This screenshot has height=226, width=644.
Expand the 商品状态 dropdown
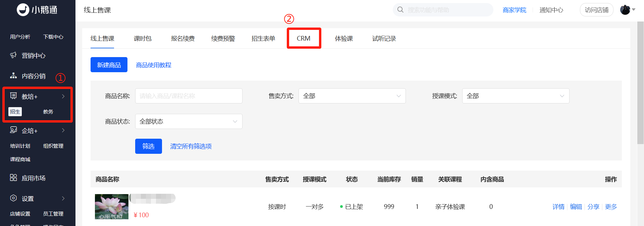pos(189,122)
